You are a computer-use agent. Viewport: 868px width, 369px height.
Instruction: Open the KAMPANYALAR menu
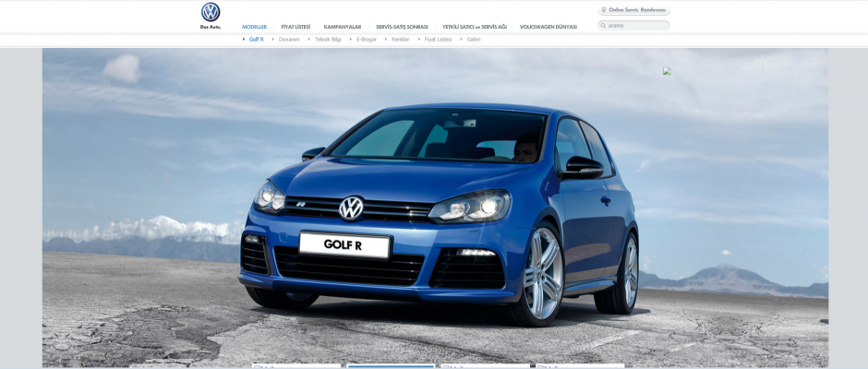pyautogui.click(x=343, y=27)
